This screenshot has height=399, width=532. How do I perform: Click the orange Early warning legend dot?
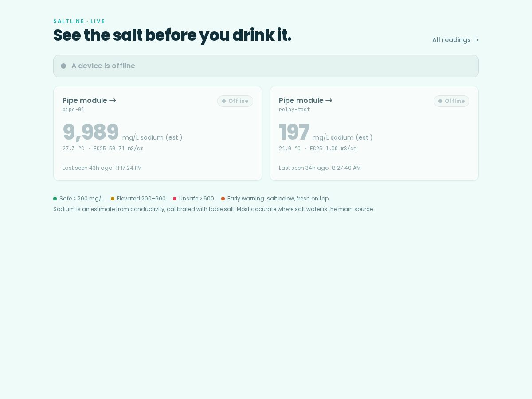(x=223, y=199)
